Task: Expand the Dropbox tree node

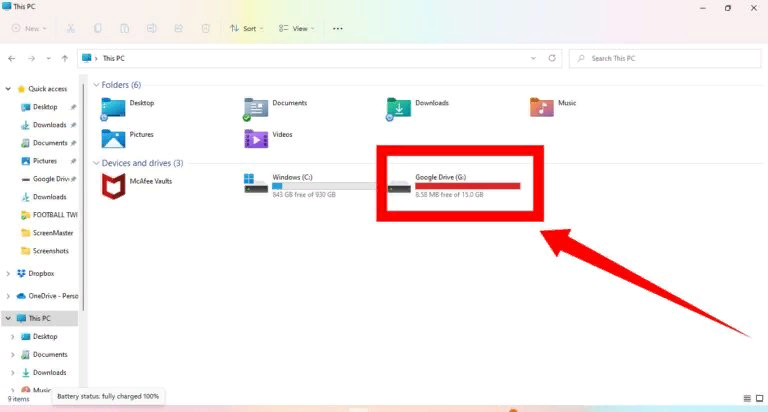Action: pos(8,273)
